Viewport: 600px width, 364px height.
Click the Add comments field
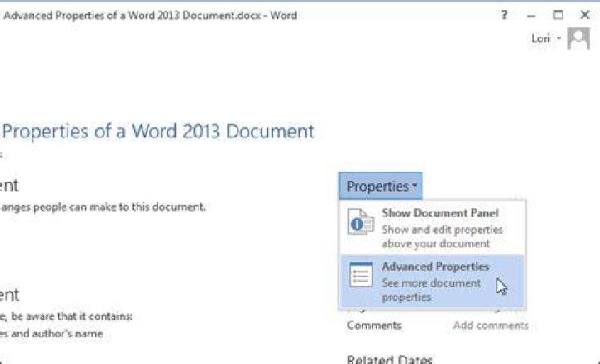491,326
